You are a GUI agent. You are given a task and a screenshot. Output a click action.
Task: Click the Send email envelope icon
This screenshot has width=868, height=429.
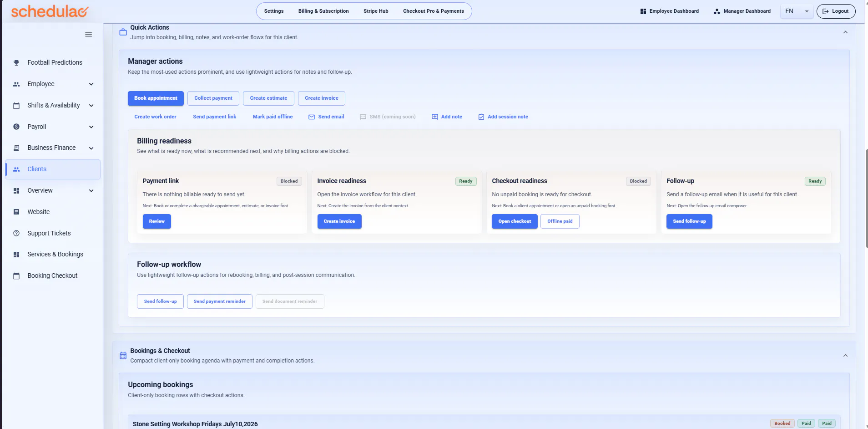point(312,117)
